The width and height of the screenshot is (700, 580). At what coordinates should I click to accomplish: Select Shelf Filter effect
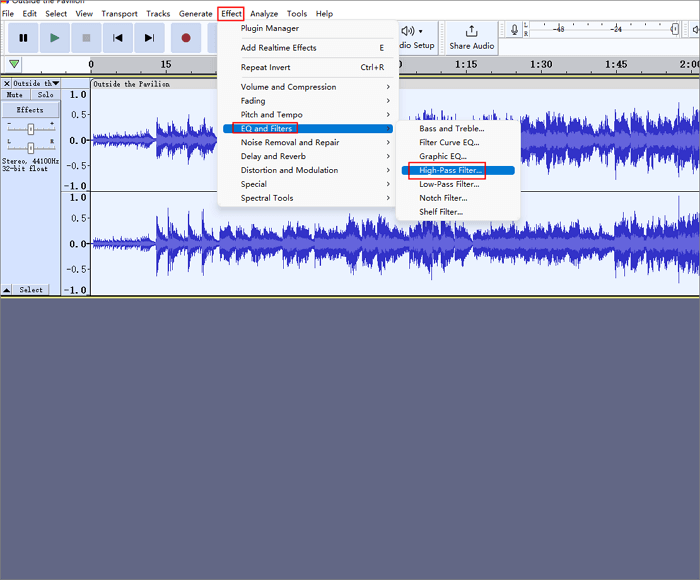click(458, 212)
